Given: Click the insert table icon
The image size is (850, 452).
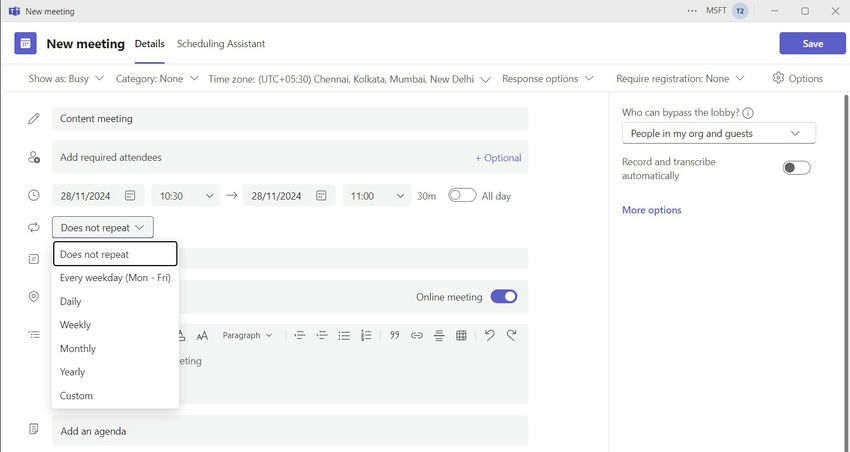Looking at the screenshot, I should (461, 336).
